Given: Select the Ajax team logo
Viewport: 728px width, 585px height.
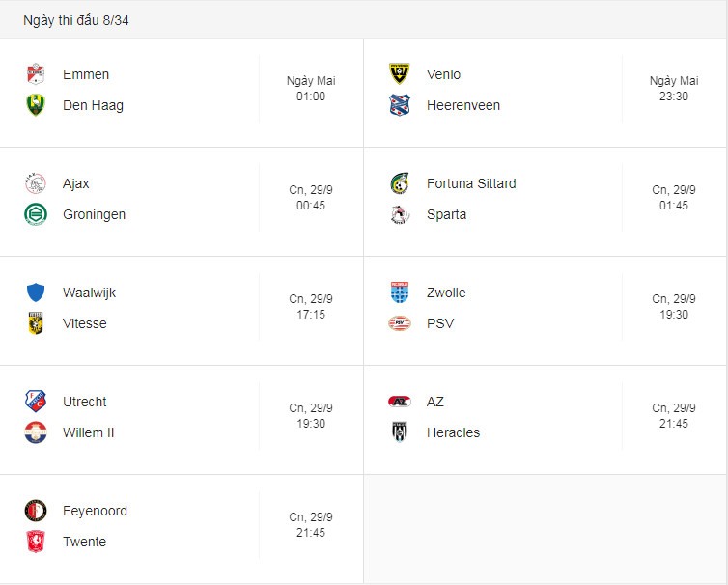Looking at the screenshot, I should pyautogui.click(x=36, y=183).
